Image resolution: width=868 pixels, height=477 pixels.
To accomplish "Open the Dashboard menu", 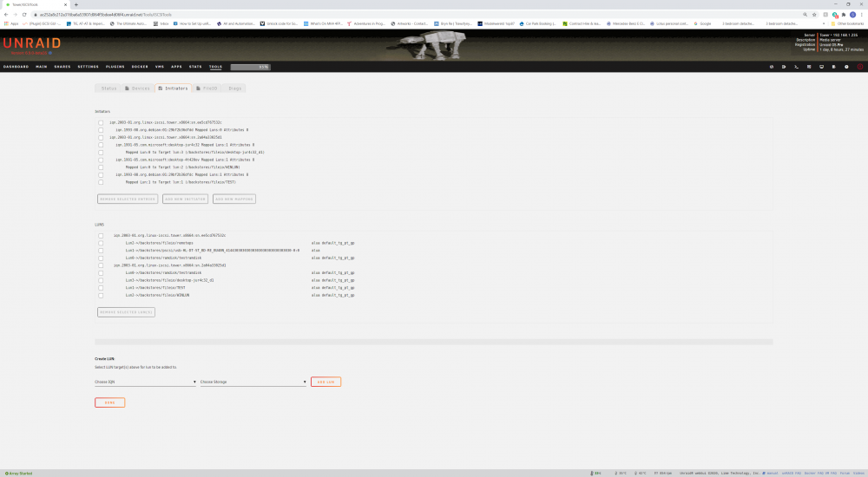I will (x=16, y=67).
